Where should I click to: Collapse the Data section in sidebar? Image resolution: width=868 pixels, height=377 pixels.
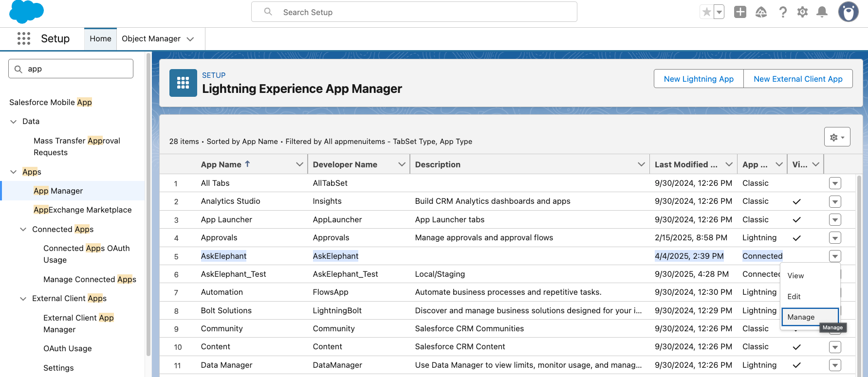pyautogui.click(x=13, y=122)
